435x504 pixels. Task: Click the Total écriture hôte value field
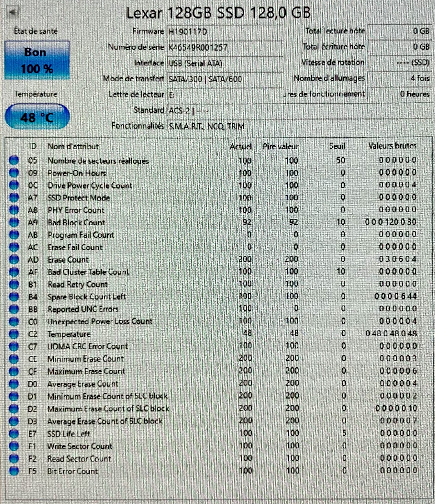400,47
